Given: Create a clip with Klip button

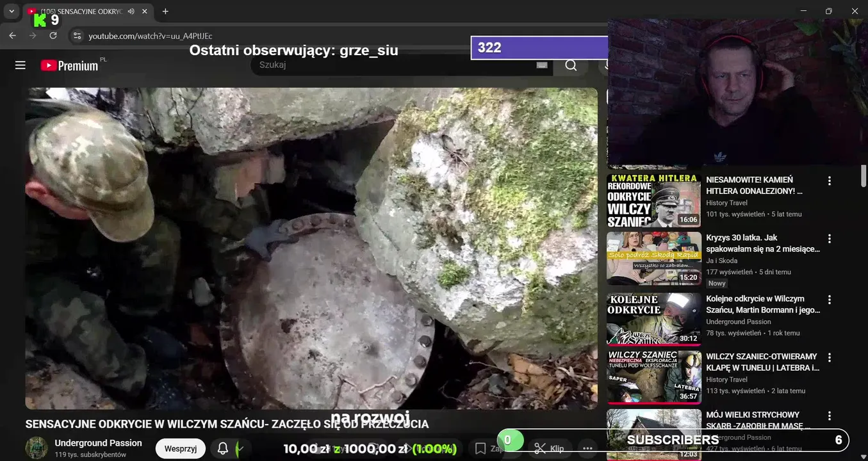Looking at the screenshot, I should 549,449.
